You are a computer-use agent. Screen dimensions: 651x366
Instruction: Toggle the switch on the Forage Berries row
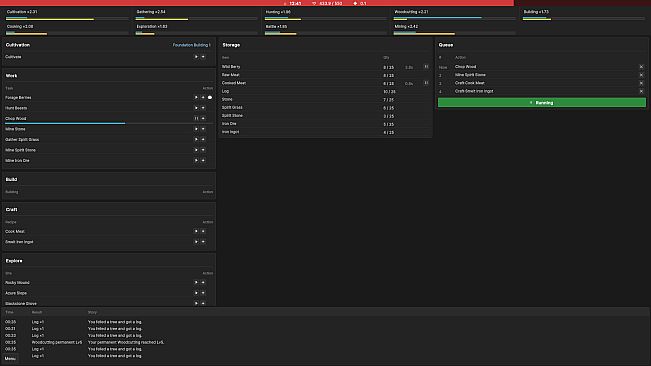[x=210, y=98]
